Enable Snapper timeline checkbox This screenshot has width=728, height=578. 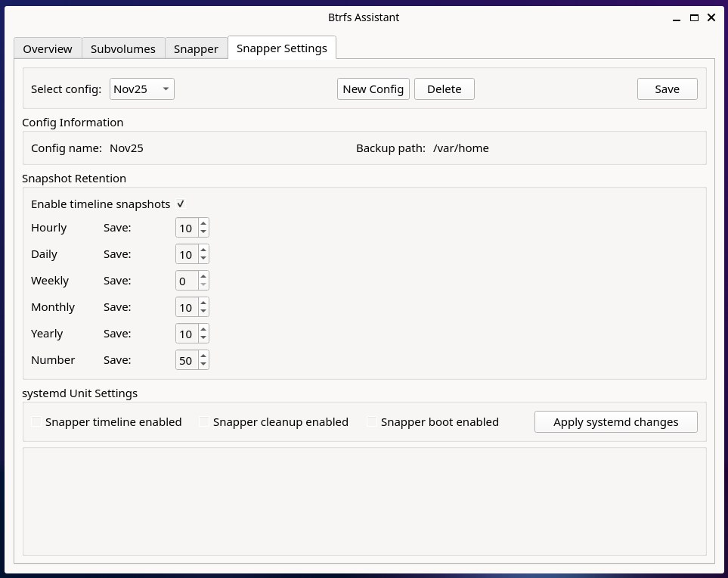tap(36, 422)
